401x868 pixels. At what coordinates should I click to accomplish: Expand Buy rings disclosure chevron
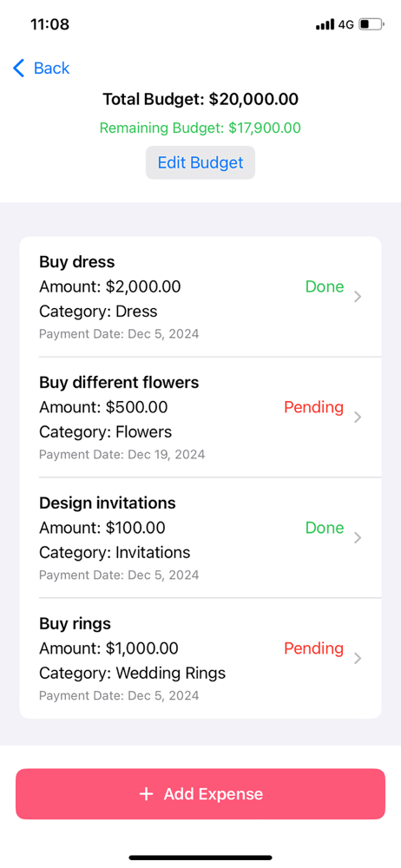pos(358,658)
